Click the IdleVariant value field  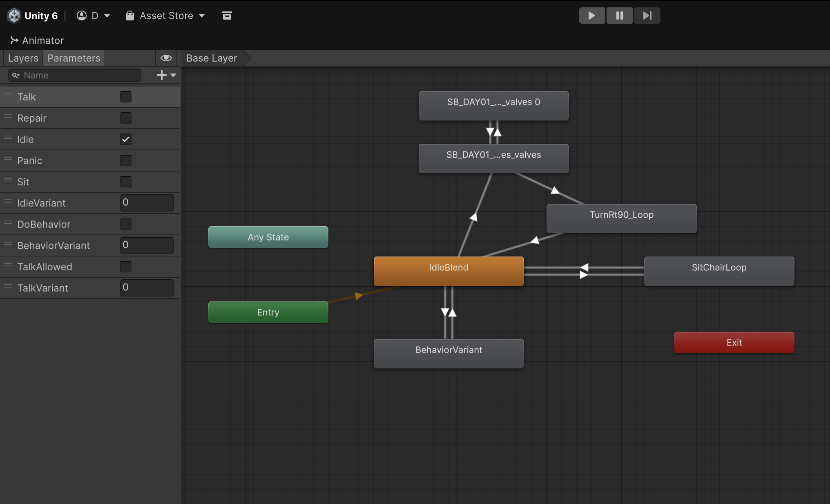(147, 203)
